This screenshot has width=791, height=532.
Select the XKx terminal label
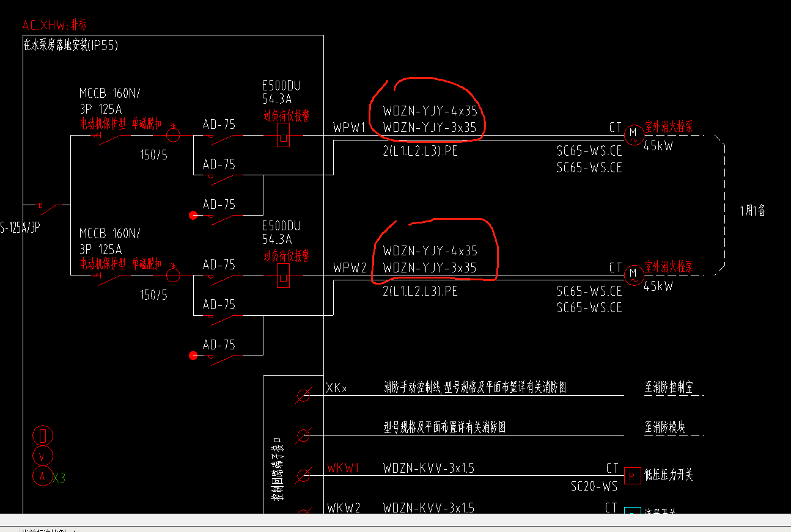pyautogui.click(x=337, y=388)
